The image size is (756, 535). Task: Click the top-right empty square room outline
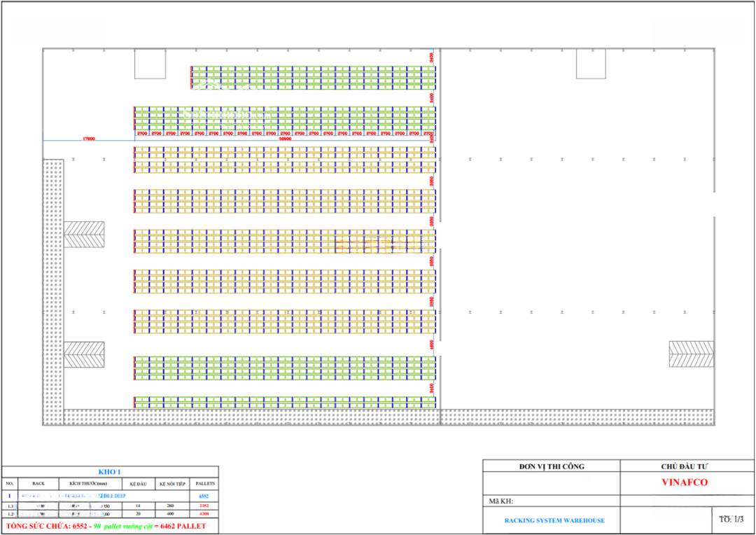591,64
